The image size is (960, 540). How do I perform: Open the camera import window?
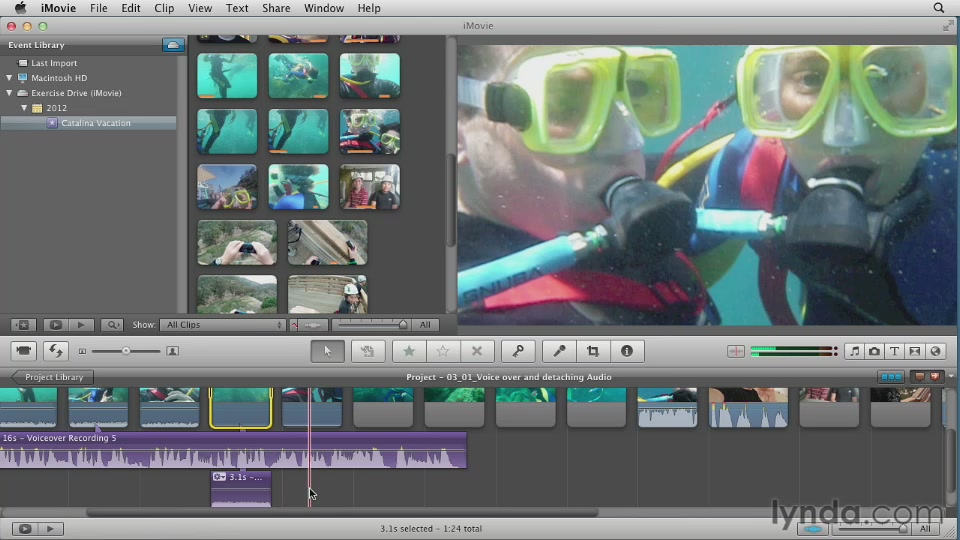pos(23,351)
